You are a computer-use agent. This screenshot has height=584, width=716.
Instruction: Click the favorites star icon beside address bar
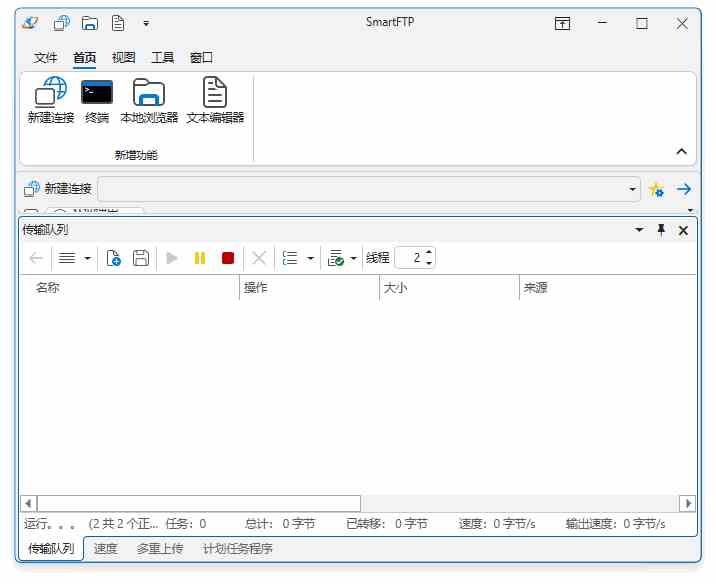656,189
